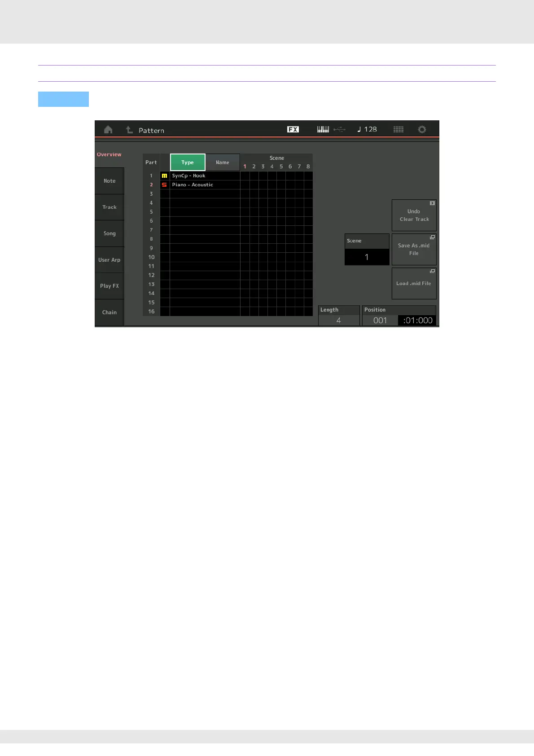The image size is (534, 756).
Task: Click the Part column header
Action: point(151,163)
